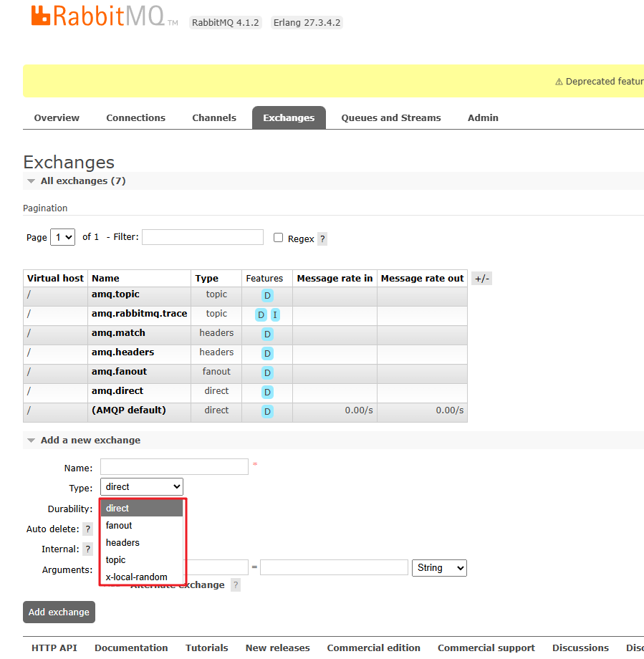Image resolution: width=644 pixels, height=659 pixels.
Task: Click the D badge in amq.rabbitmq.trace row
Action: (x=261, y=314)
